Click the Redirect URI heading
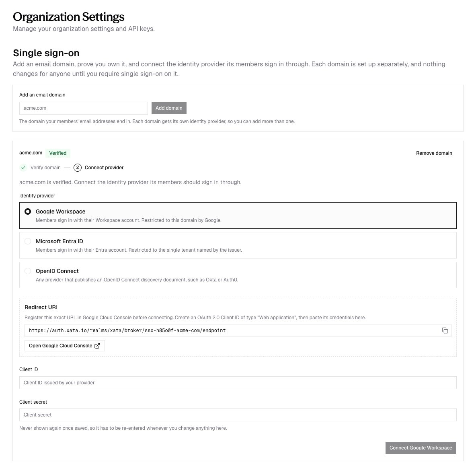The image size is (476, 472). 41,307
